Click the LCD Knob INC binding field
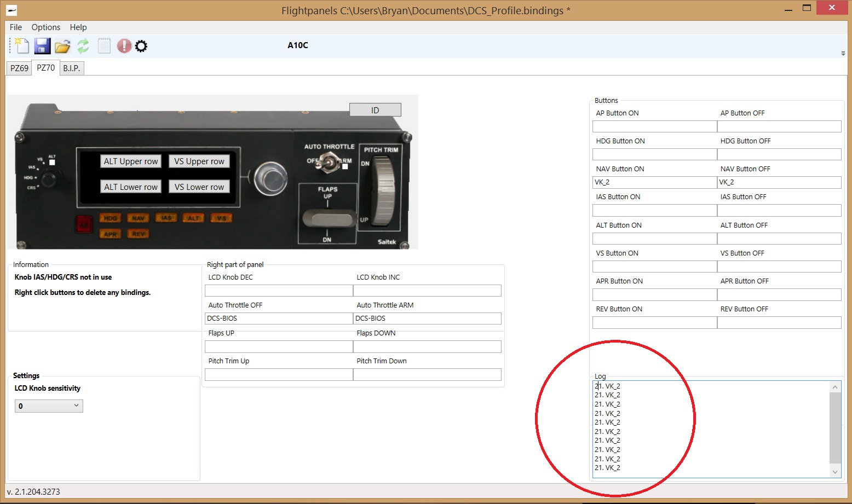This screenshot has width=852, height=504. coord(427,291)
